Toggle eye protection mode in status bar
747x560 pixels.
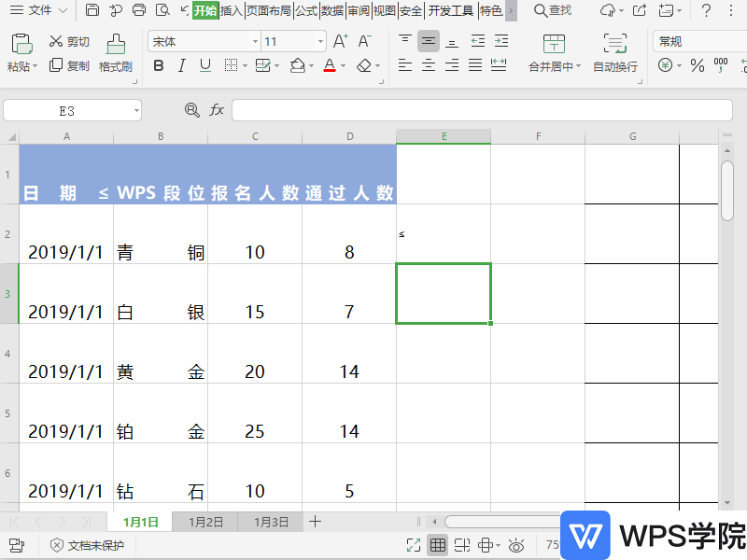(516, 545)
